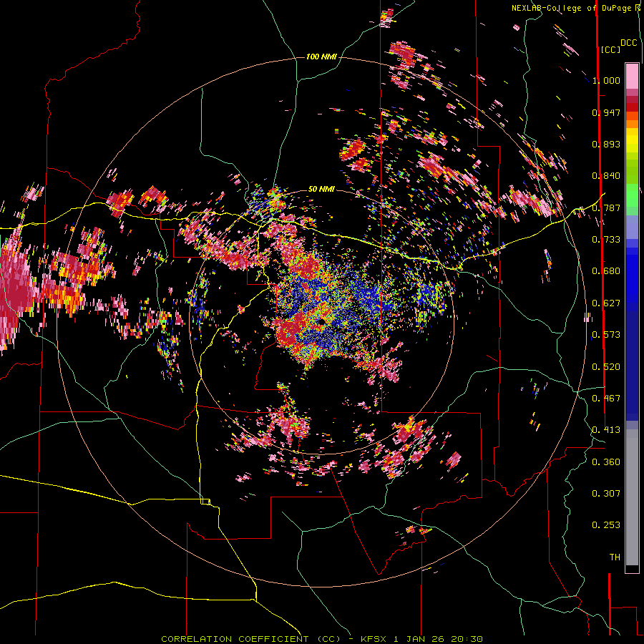Viewport: 644px width, 644px height.
Task: Click the "100 NMI" range ring label
Action: click(321, 57)
